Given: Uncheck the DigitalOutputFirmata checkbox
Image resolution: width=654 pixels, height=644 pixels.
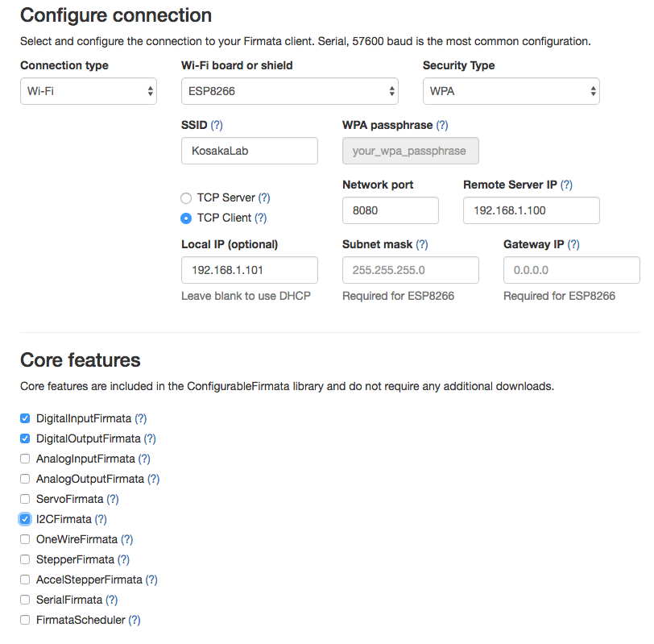Looking at the screenshot, I should click(25, 438).
